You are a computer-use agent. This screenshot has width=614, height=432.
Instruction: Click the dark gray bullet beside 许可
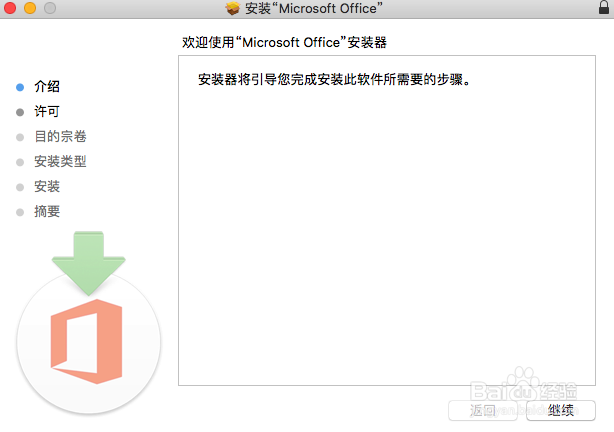20,112
